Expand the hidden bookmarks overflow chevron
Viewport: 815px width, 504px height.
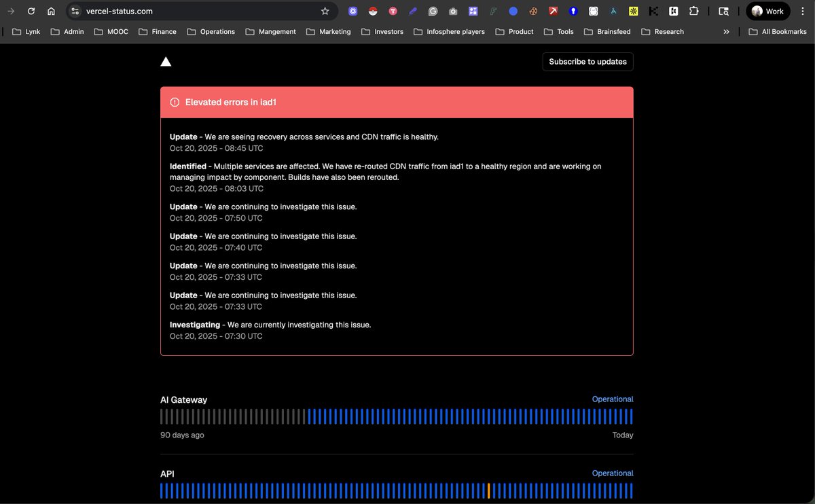[726, 31]
